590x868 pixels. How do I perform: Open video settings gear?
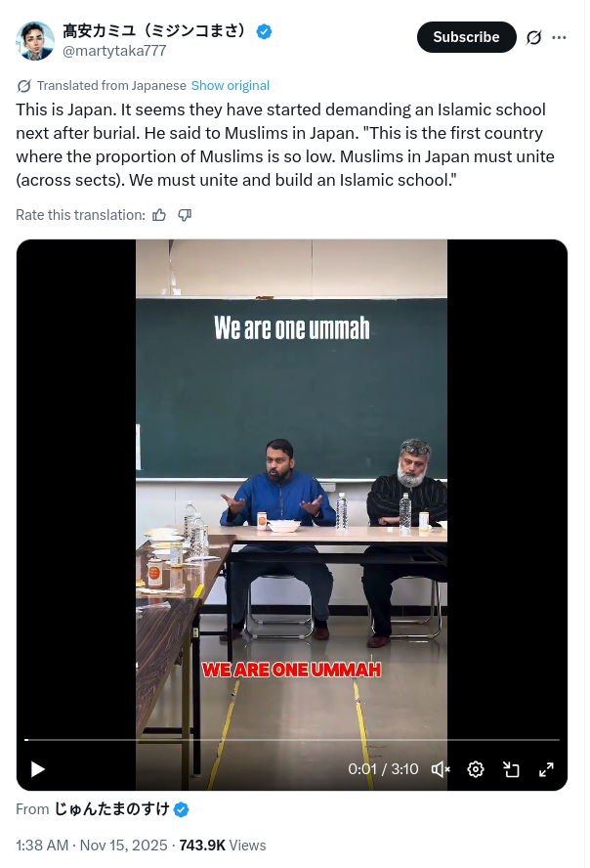476,769
